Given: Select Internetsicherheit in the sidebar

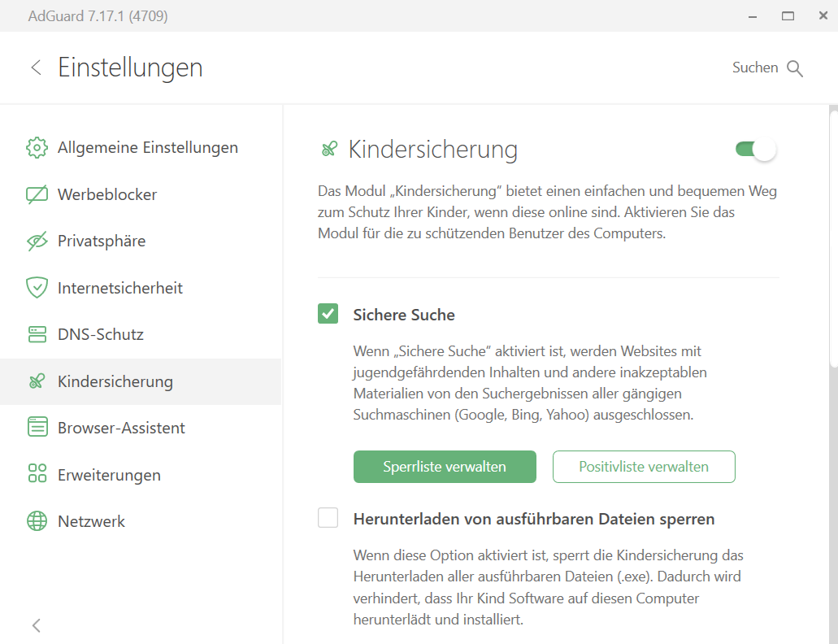Looking at the screenshot, I should click(x=141, y=288).
